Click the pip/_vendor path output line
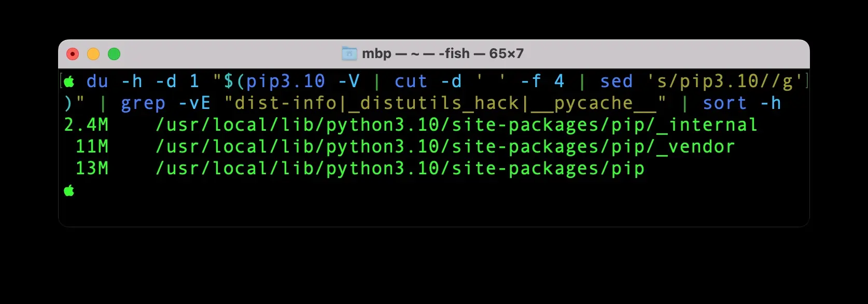Screen dimensions: 868x304 (445, 147)
